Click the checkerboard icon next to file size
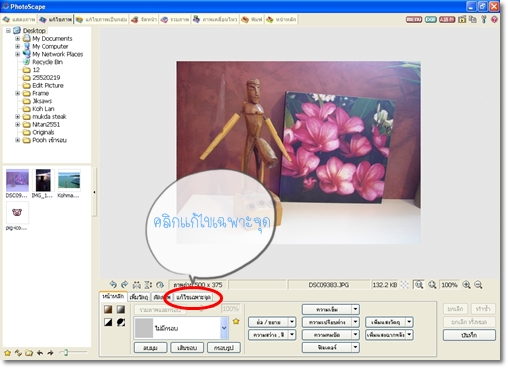The image size is (508, 368). (404, 285)
